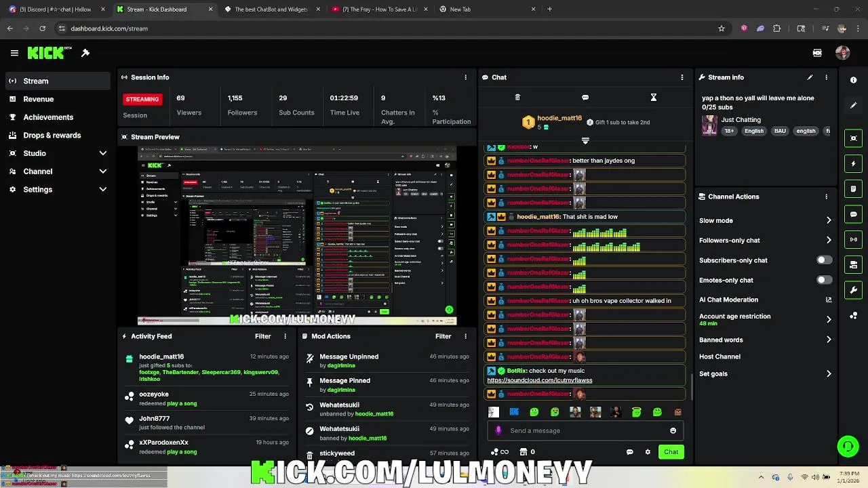Click the pencil edit icon in Stream info header
The image size is (868, 488).
coord(810,77)
